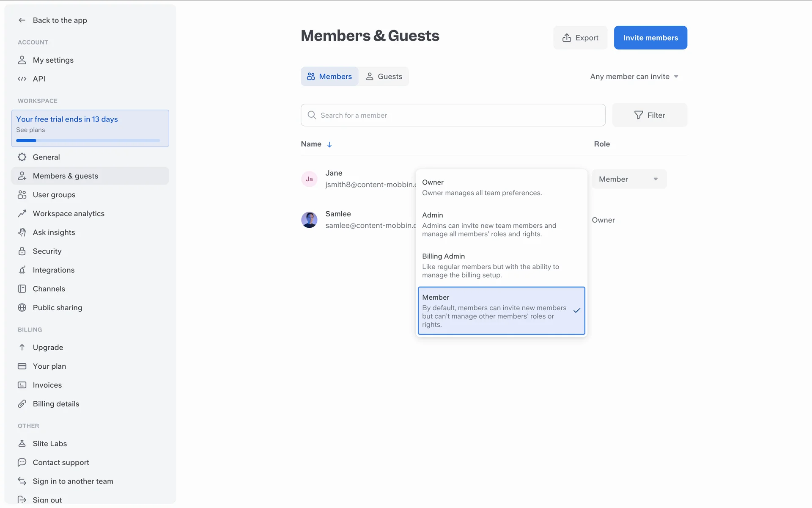This screenshot has width=812, height=508.
Task: Click the back arrow icon to return to the app
Action: click(x=22, y=20)
